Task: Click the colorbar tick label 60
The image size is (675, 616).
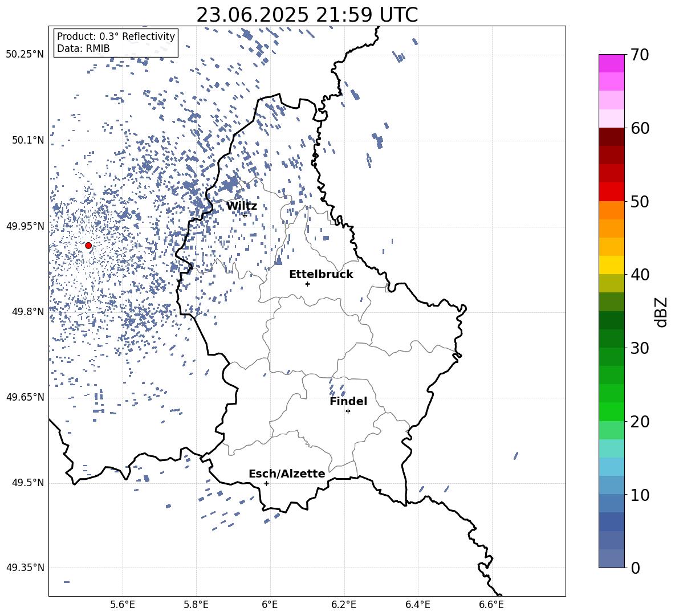Action: [640, 128]
